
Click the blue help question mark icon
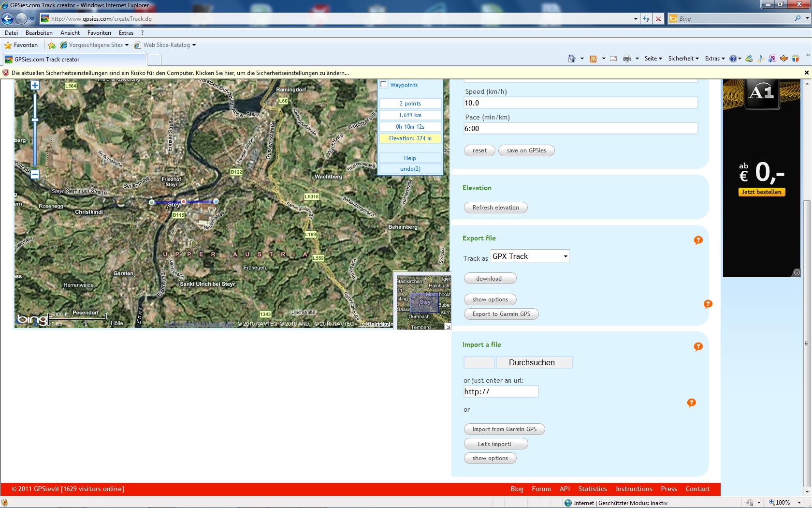733,59
